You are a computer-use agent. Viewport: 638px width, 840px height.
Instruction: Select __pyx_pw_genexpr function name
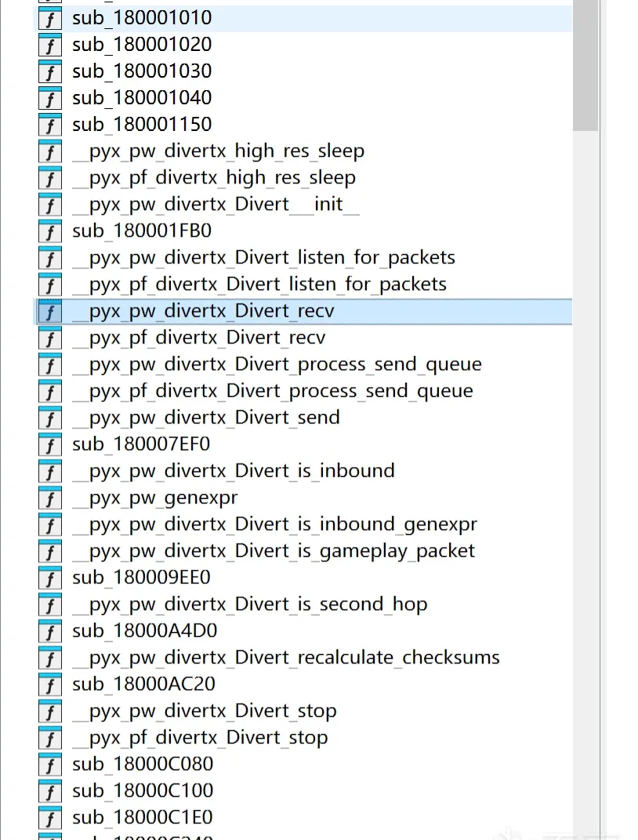(x=155, y=498)
